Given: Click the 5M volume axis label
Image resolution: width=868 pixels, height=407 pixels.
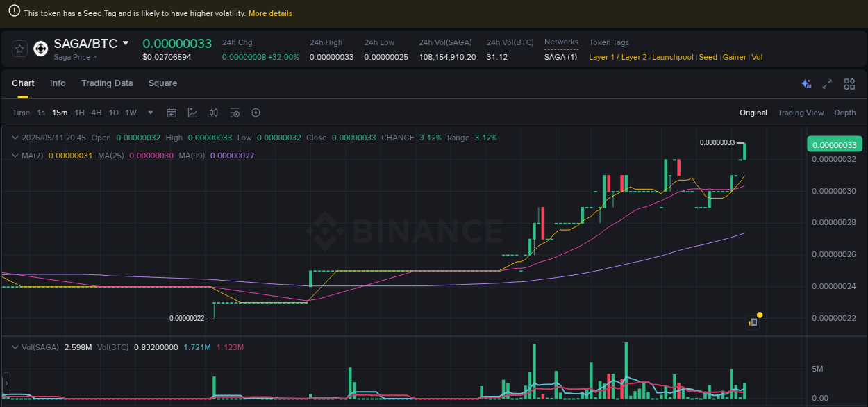Looking at the screenshot, I should pos(817,369).
